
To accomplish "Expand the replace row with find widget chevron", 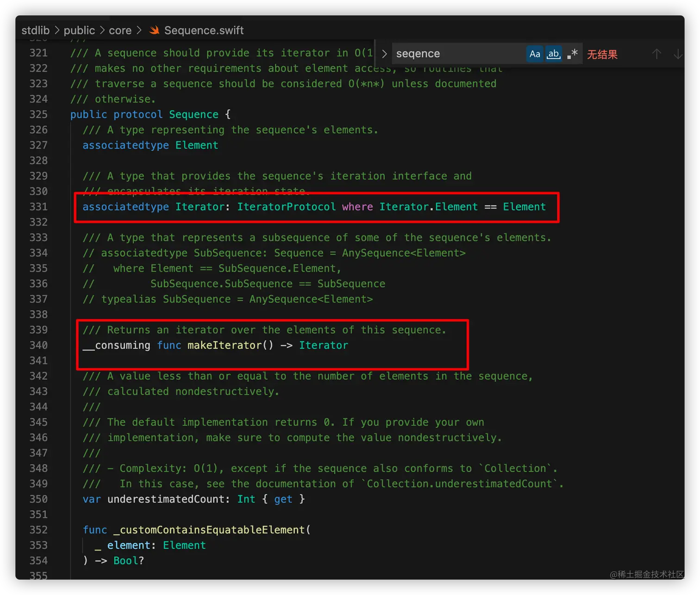I will (384, 54).
